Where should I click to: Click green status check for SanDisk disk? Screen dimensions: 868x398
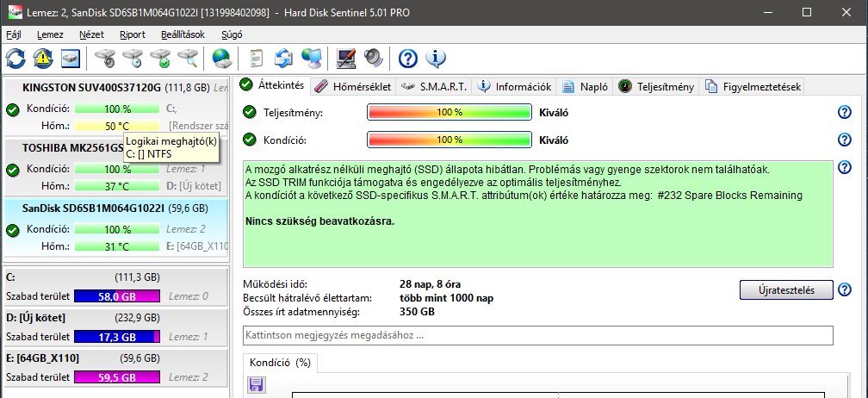13,230
